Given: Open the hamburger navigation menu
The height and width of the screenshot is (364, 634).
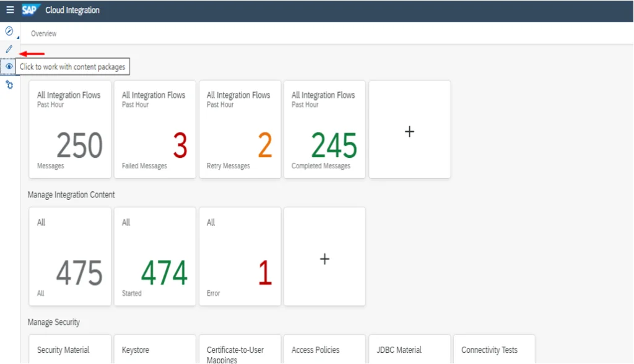Looking at the screenshot, I should point(10,11).
